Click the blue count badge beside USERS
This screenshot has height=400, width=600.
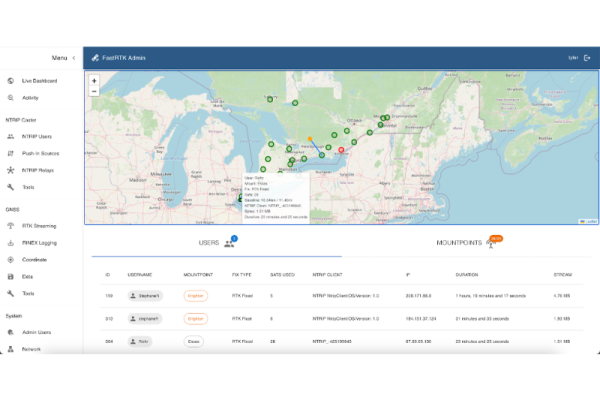point(234,238)
